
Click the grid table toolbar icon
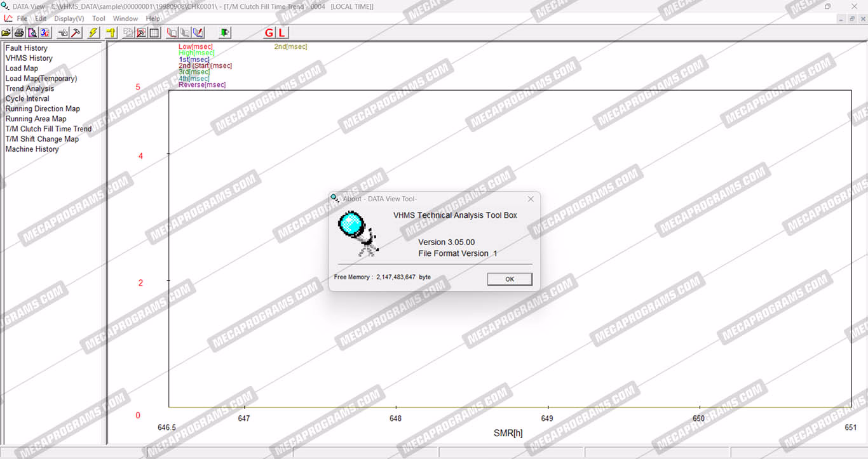click(154, 33)
